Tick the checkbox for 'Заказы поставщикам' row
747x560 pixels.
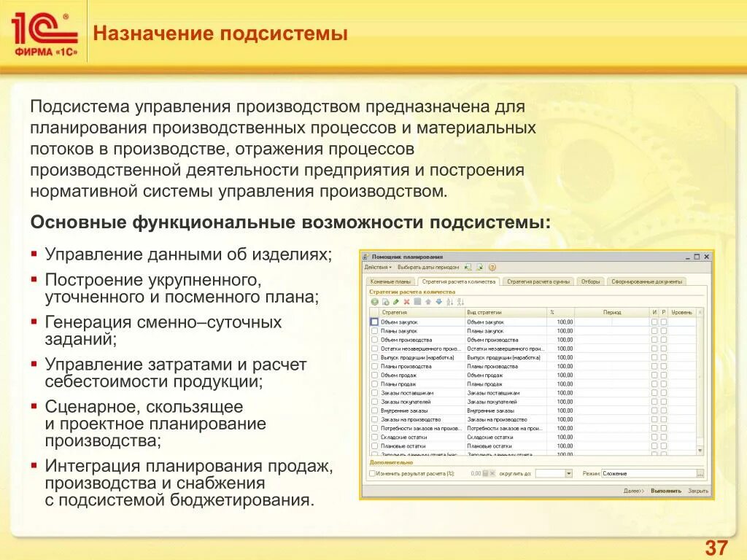pos(374,393)
